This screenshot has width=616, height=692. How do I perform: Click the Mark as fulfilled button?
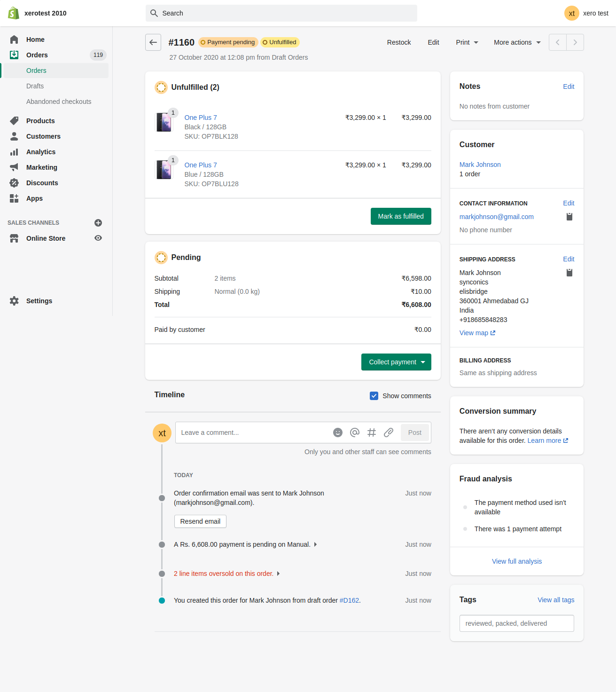pos(401,216)
